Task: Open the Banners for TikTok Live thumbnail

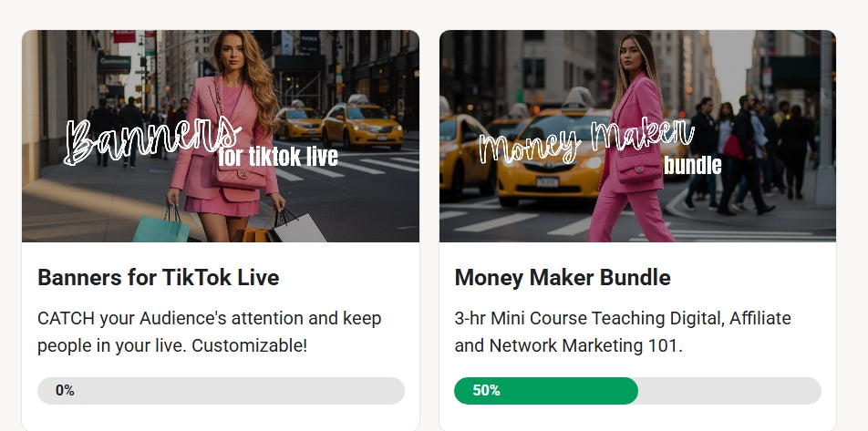Action: click(x=221, y=136)
